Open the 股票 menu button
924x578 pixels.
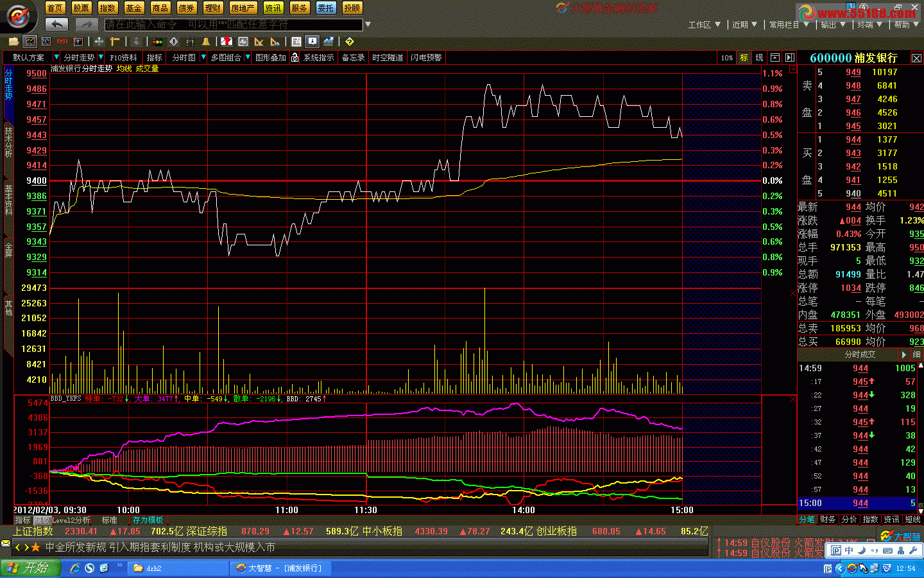pos(81,8)
